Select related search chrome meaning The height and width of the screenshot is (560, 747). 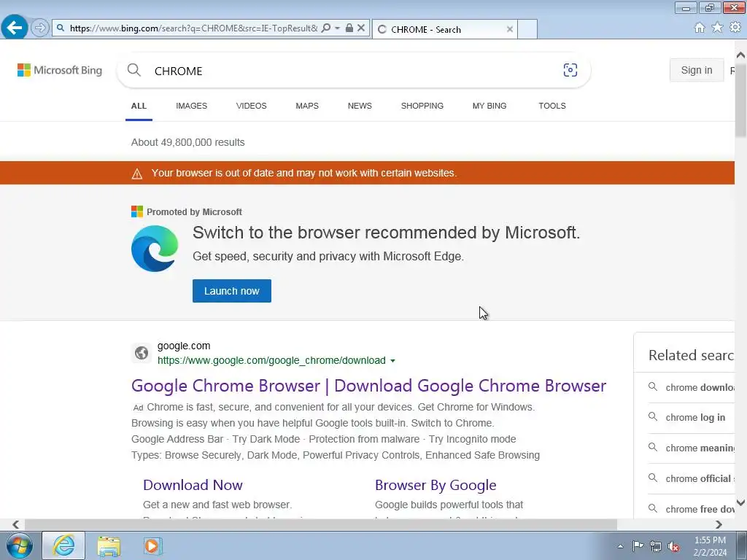[x=691, y=448]
